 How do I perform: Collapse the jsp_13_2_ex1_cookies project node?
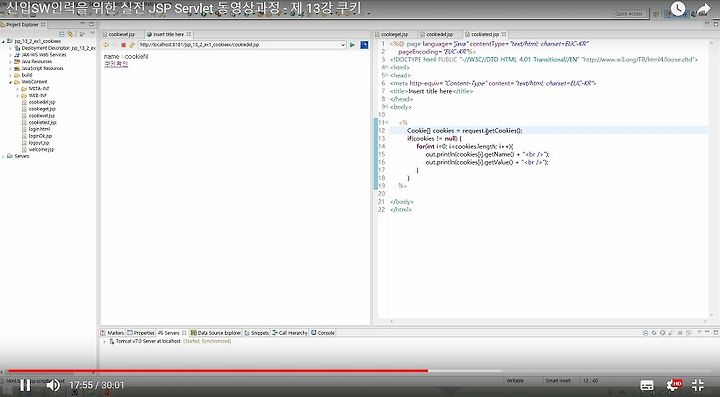point(3,41)
